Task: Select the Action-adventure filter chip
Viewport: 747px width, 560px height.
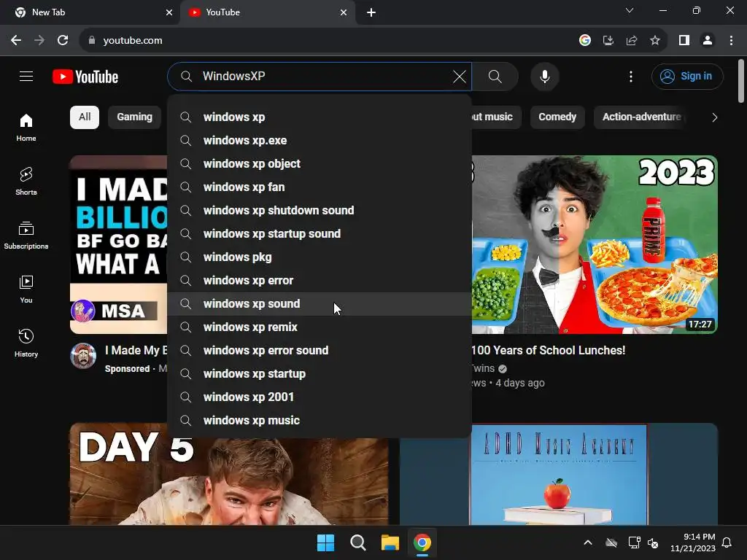Action: tap(640, 117)
